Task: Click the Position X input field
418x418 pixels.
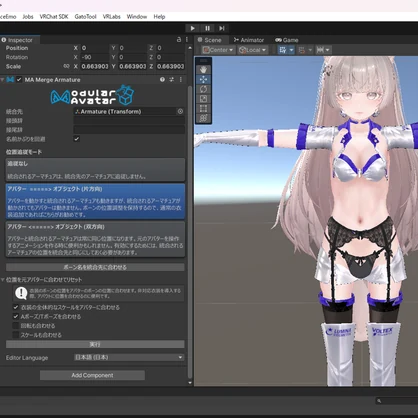Action: (x=95, y=48)
